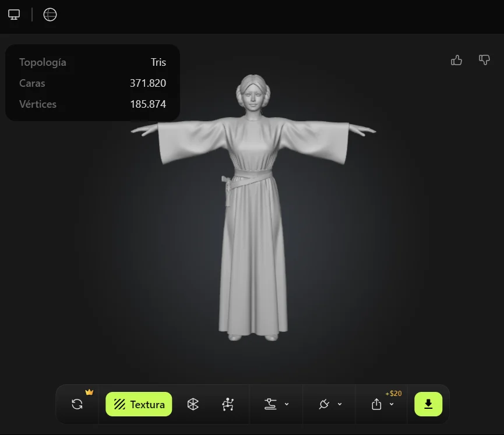
Task: Expand the plugin connector dropdown arrow
Action: point(340,404)
